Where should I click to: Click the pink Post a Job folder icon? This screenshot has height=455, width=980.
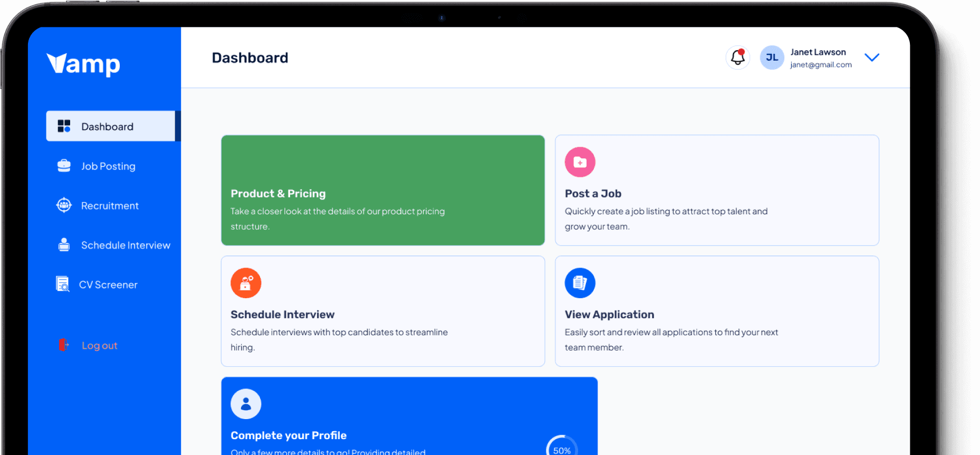(580, 162)
